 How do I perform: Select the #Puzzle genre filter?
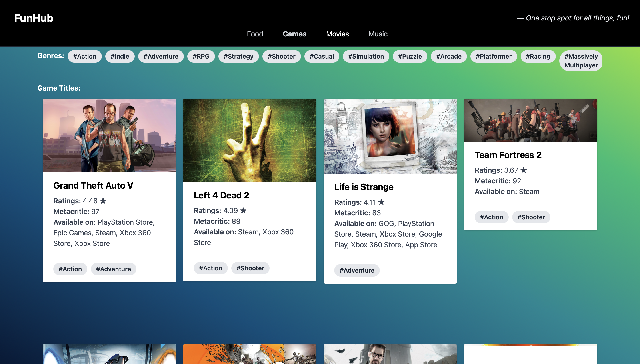coord(410,57)
